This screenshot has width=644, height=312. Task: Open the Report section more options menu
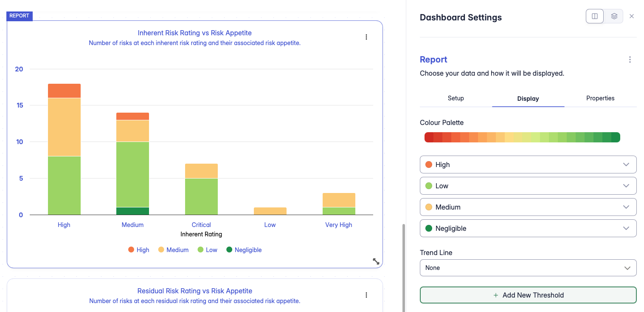[630, 60]
